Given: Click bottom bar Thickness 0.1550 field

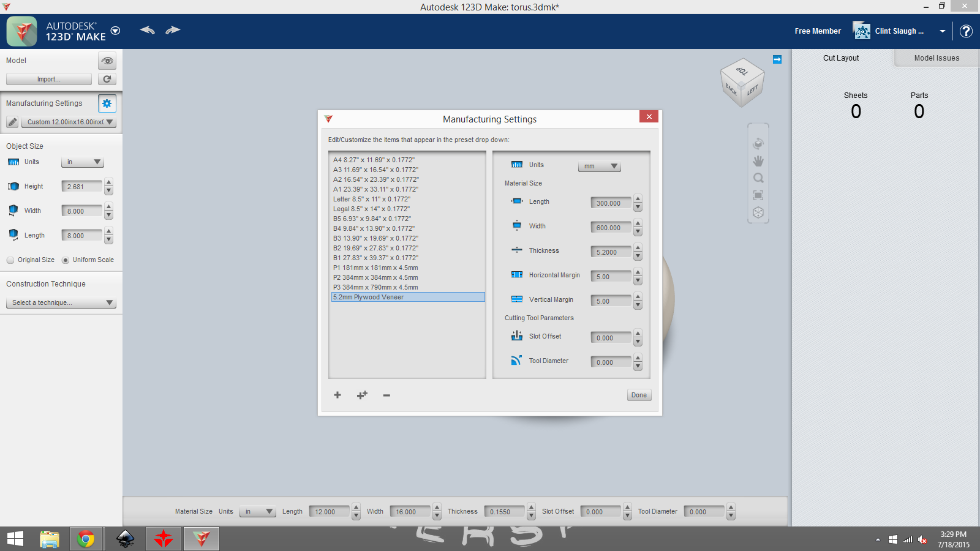Looking at the screenshot, I should coord(505,512).
